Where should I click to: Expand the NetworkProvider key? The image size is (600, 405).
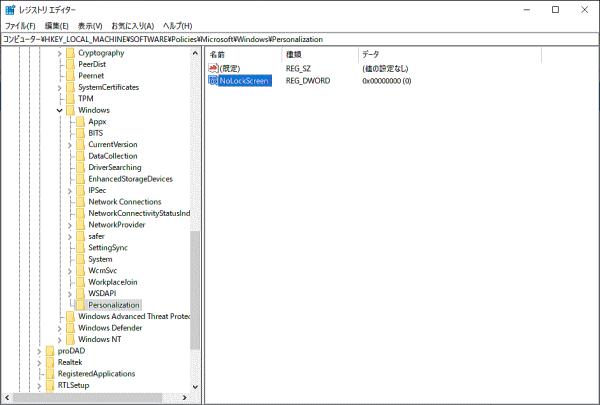[70, 225]
